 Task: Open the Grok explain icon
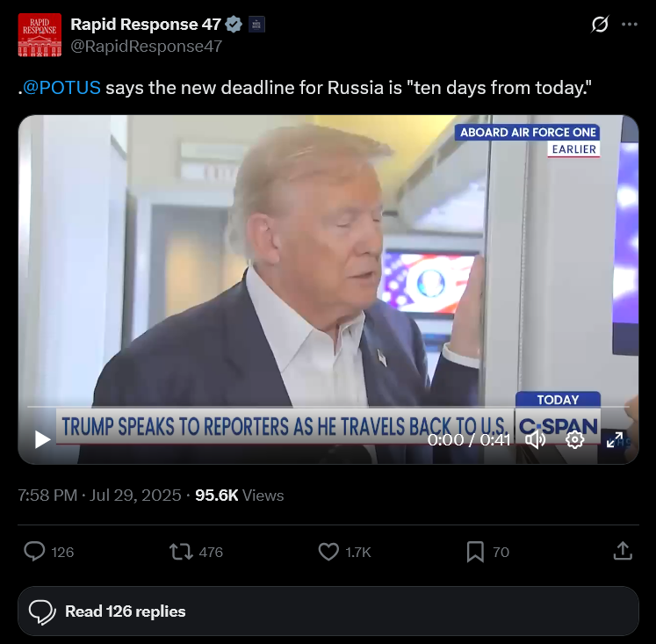pos(600,25)
